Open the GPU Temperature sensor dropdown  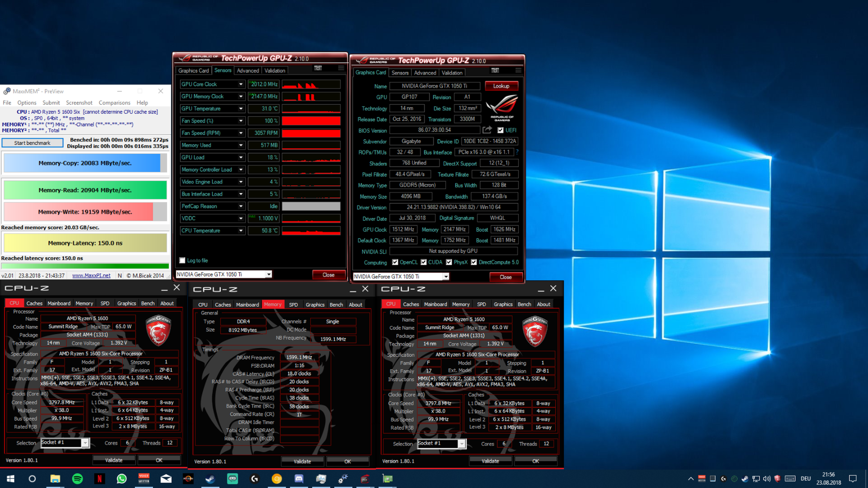click(241, 108)
